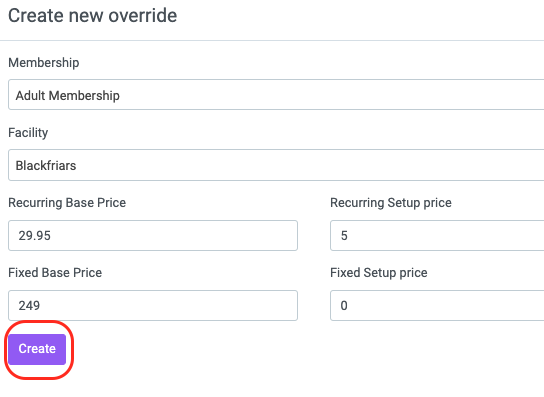Click the Recurring Base Price label
This screenshot has height=397, width=544.
click(x=67, y=203)
